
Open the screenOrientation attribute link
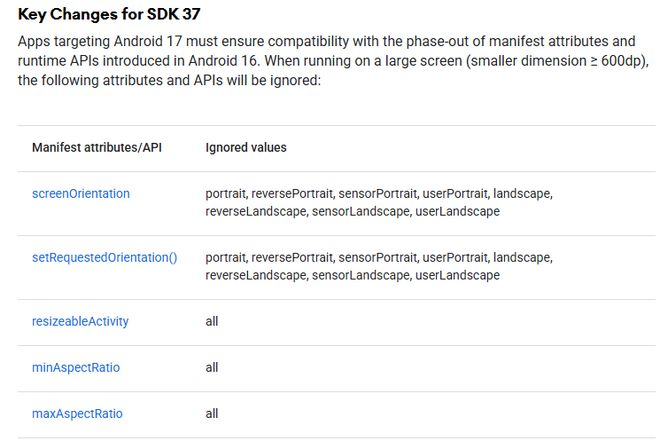81,194
